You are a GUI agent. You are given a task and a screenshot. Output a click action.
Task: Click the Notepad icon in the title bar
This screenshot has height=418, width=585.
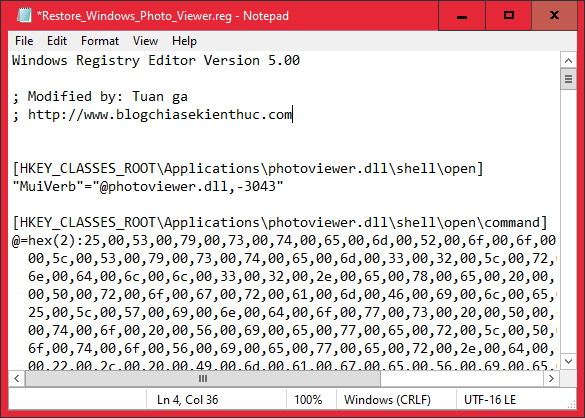[x=24, y=16]
